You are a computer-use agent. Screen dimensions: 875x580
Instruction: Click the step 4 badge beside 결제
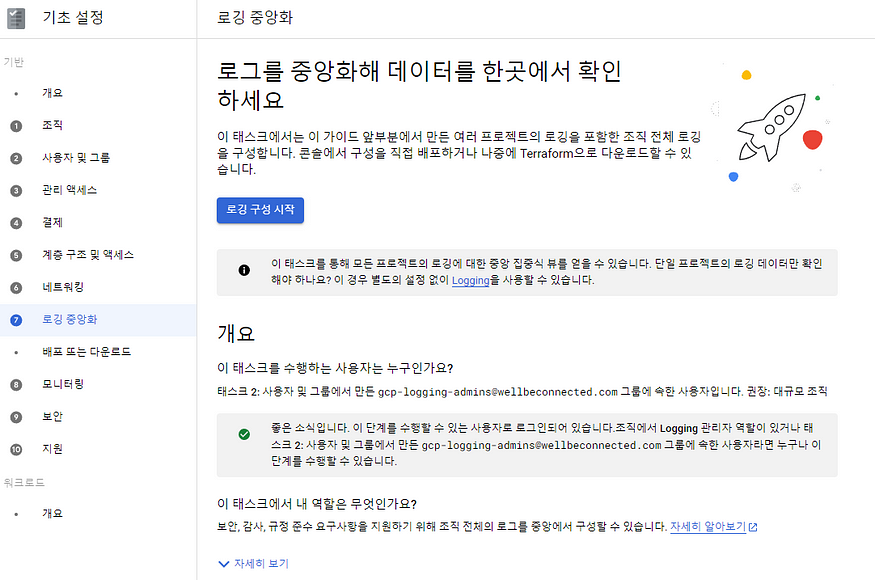(x=16, y=223)
